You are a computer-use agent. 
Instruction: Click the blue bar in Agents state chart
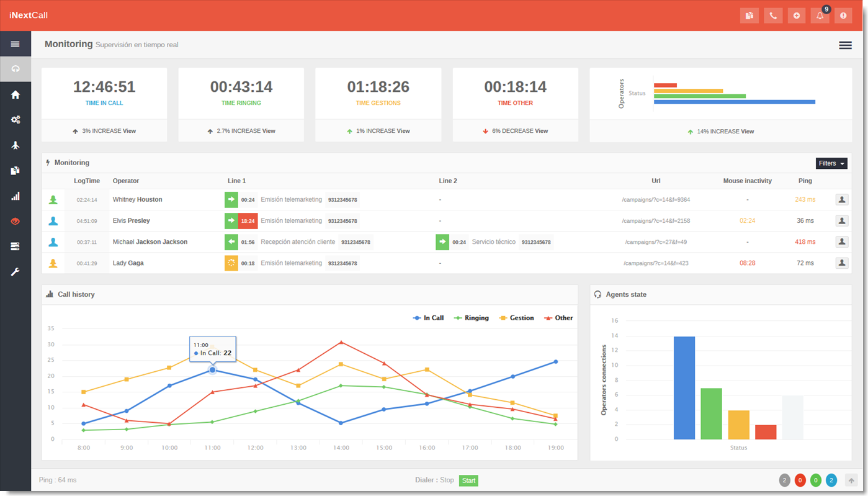(684, 388)
